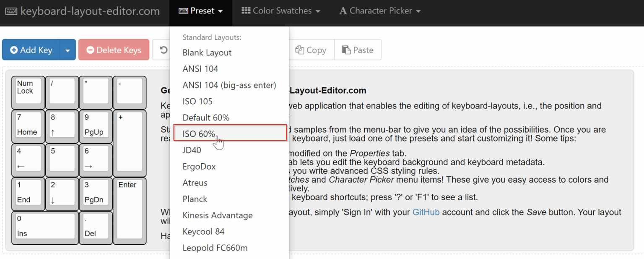Viewport: 644px width, 259px height.
Task: Select the tall Enter key
Action: click(130, 211)
